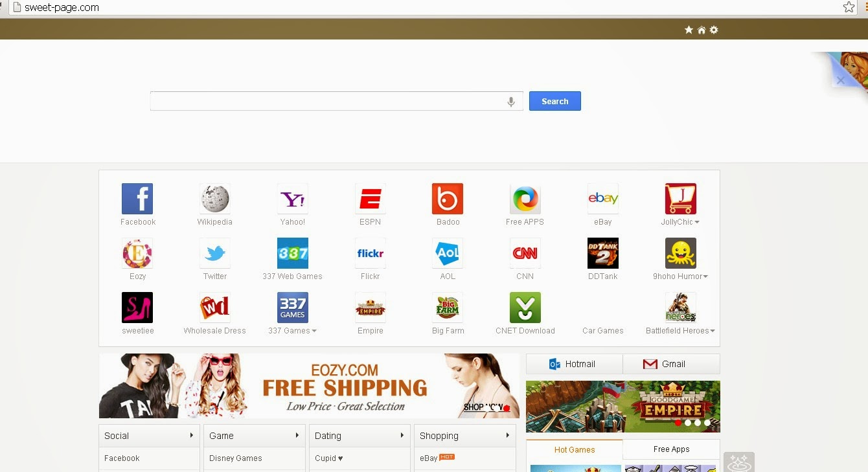Open the Big Farm icon
The image size is (868, 472).
click(x=448, y=308)
